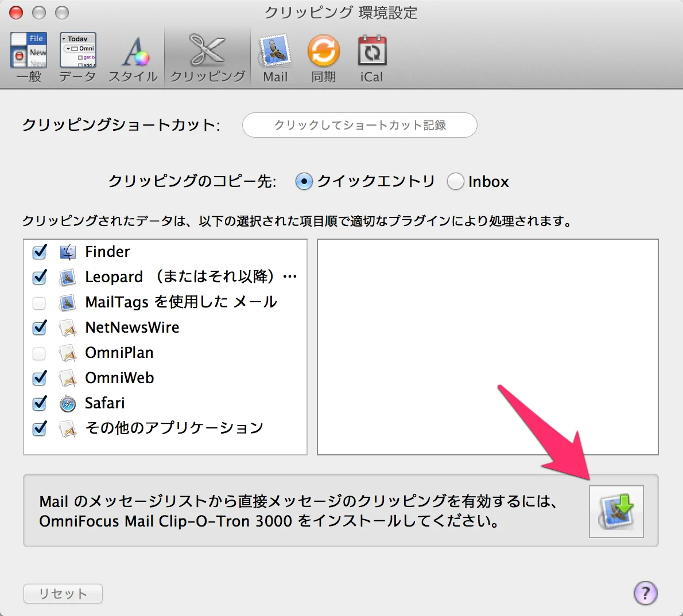Uncheck the Finder checkbox
This screenshot has height=616, width=683.
coord(39,252)
